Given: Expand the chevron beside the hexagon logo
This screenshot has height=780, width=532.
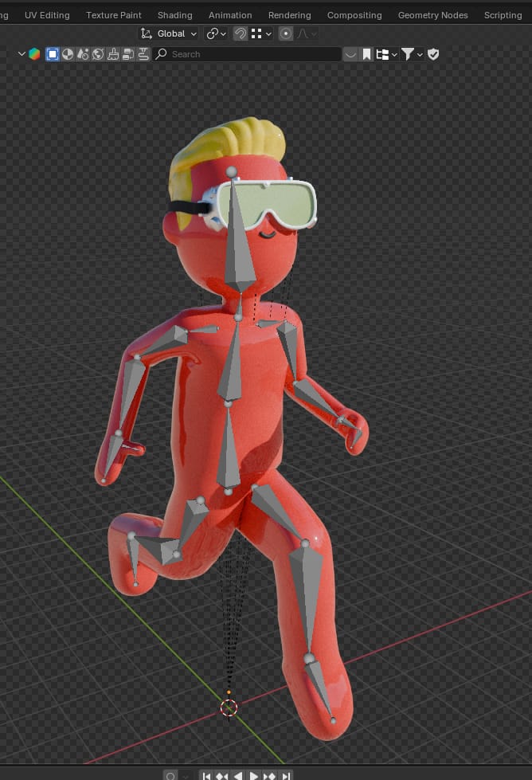Looking at the screenshot, I should pyautogui.click(x=22, y=53).
